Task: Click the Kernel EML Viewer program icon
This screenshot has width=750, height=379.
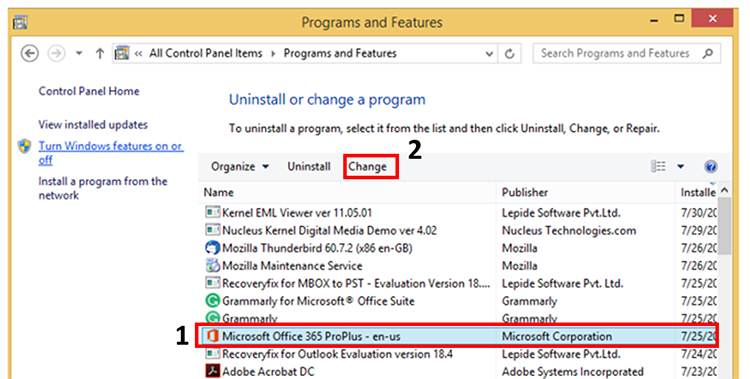Action: [x=212, y=212]
